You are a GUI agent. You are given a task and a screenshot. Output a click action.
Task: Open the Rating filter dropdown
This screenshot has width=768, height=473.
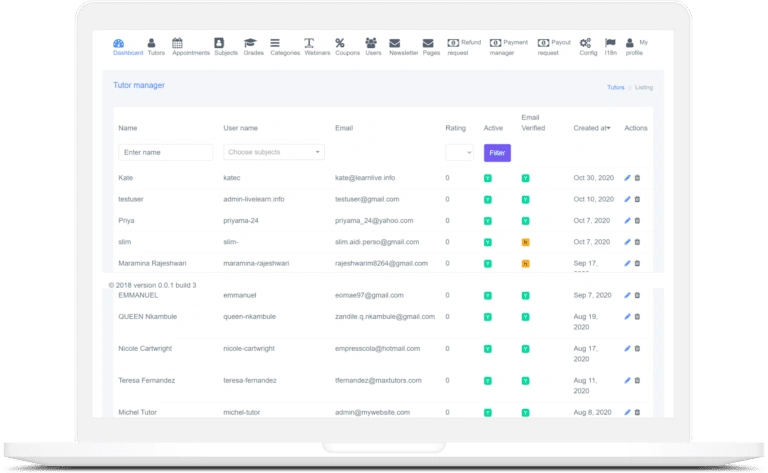(459, 152)
